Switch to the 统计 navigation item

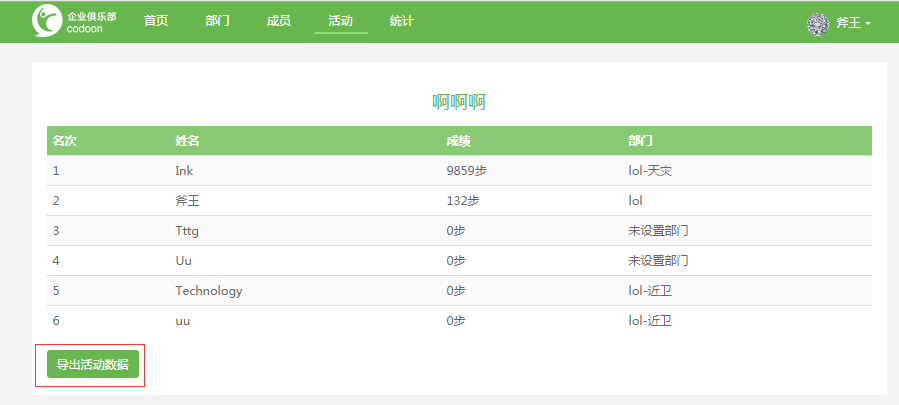click(401, 21)
